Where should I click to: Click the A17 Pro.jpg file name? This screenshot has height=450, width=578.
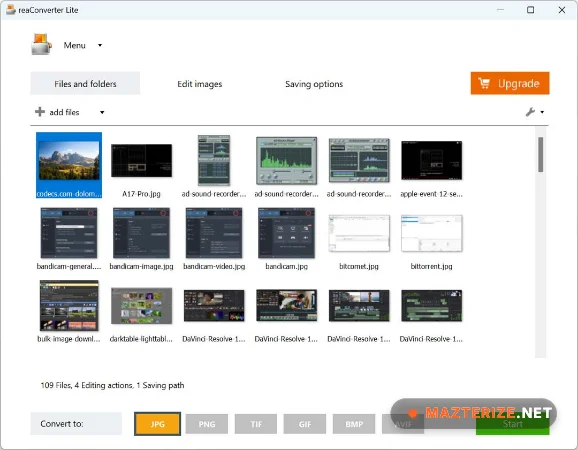[141, 194]
